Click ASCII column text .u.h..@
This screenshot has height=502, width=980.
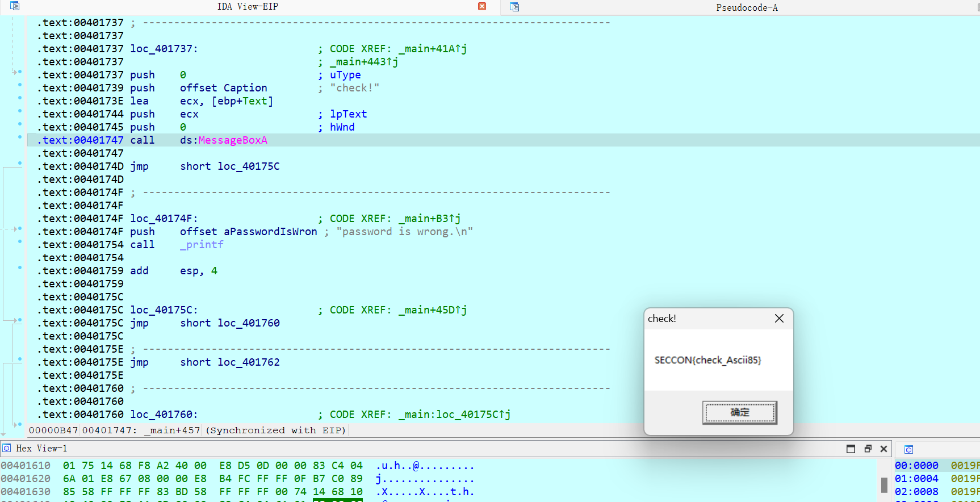[x=425, y=466]
